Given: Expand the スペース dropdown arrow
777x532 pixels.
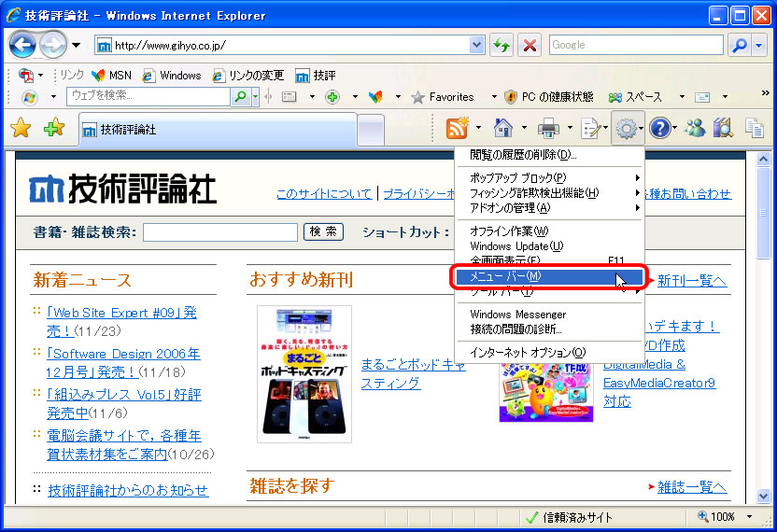Looking at the screenshot, I should (682, 96).
